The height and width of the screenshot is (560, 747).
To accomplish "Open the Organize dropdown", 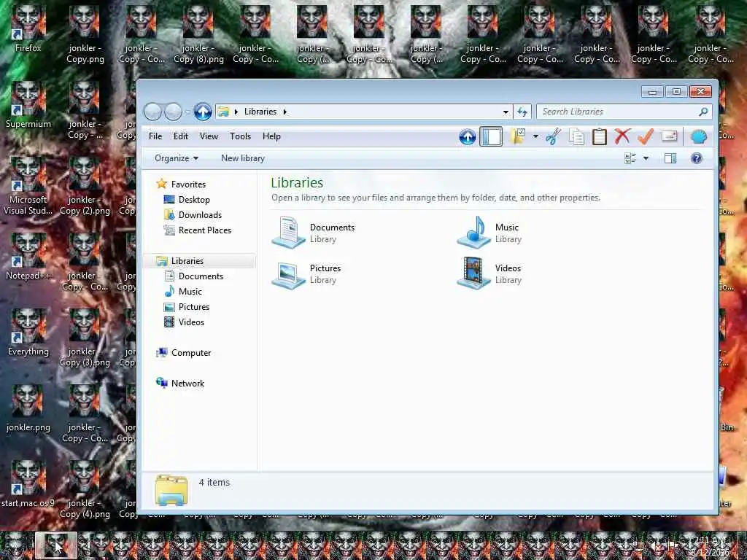I will 177,158.
